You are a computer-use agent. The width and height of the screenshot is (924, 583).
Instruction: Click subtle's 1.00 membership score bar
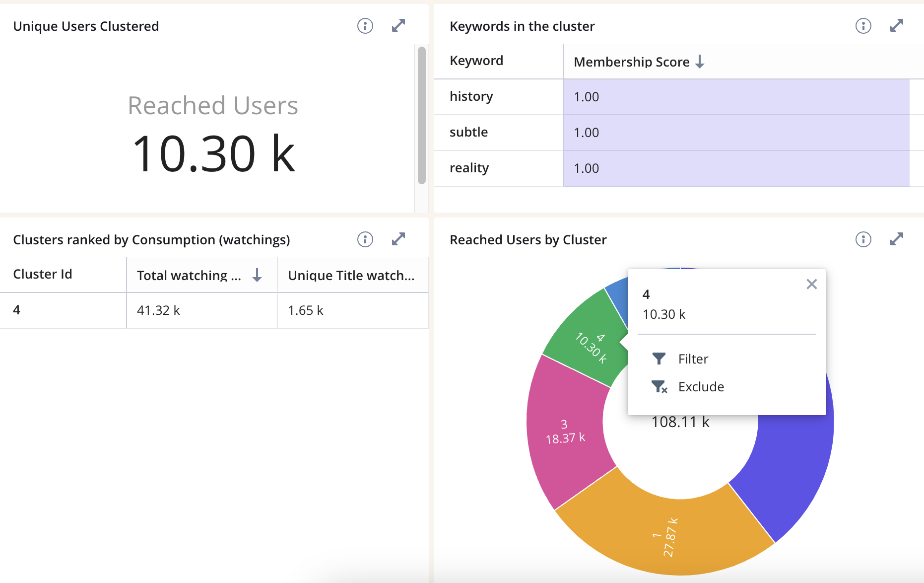736,133
